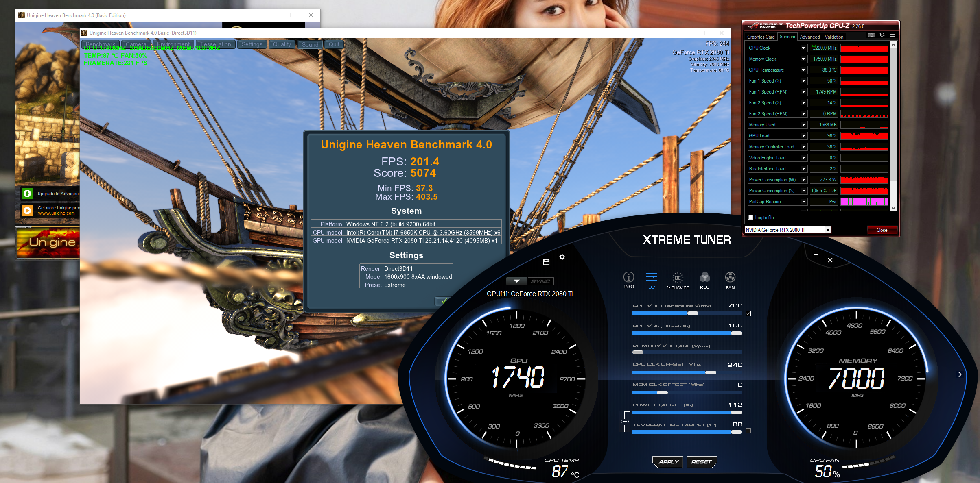The height and width of the screenshot is (483, 980).
Task: Open the Fan 1 Speed (%) dropdown
Action: (x=803, y=81)
